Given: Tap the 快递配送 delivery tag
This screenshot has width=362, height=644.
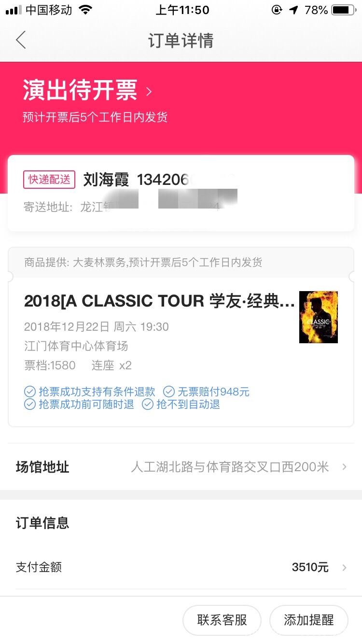Looking at the screenshot, I should [x=49, y=180].
